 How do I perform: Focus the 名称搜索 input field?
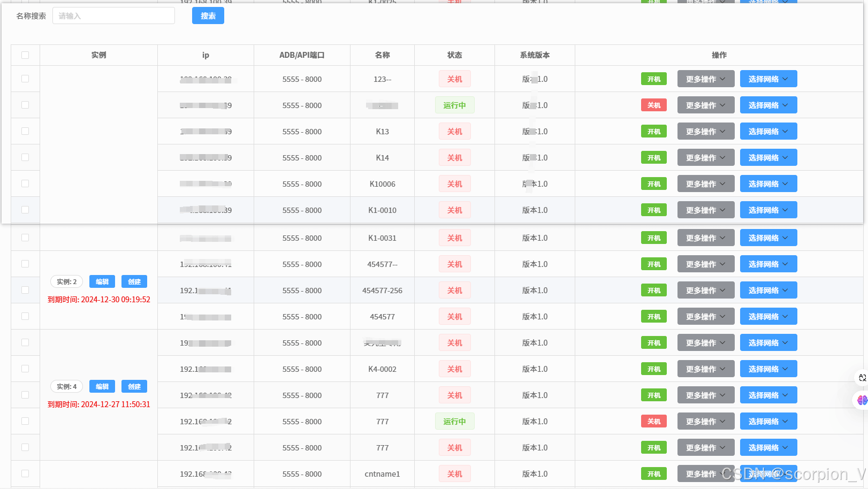coord(113,16)
